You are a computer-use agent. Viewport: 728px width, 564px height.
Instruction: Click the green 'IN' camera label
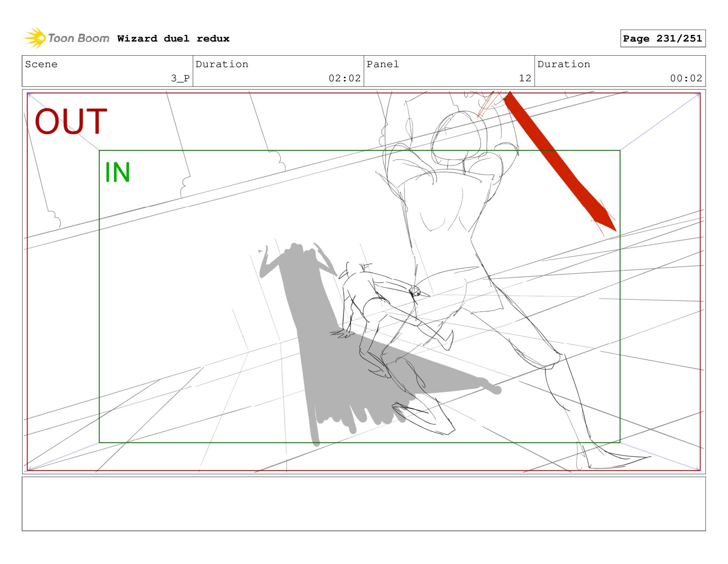117,172
